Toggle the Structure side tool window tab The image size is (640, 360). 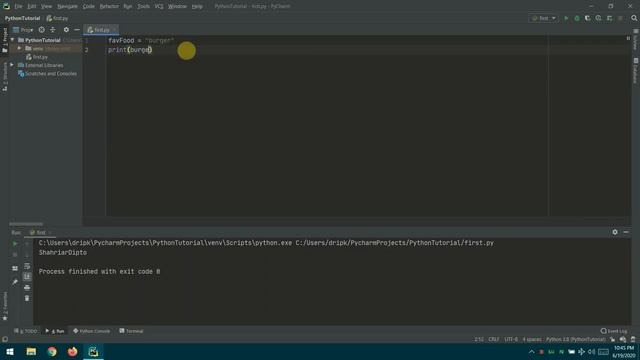[x=5, y=77]
